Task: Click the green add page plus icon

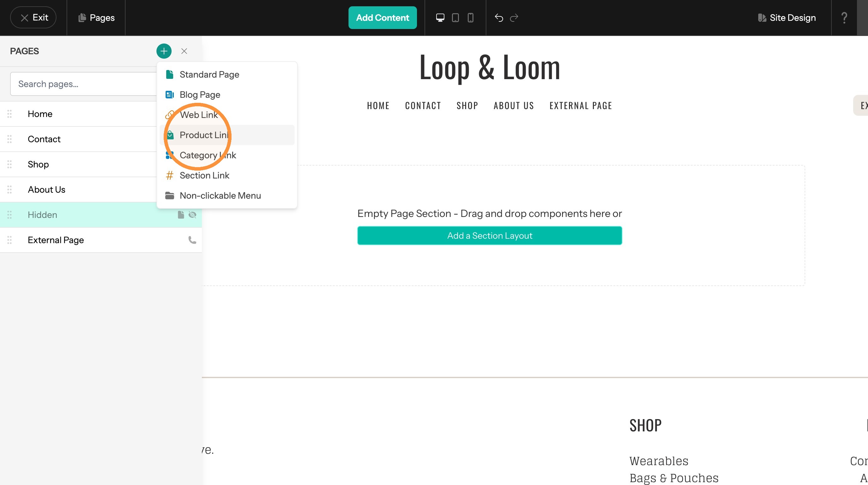Action: 164,51
